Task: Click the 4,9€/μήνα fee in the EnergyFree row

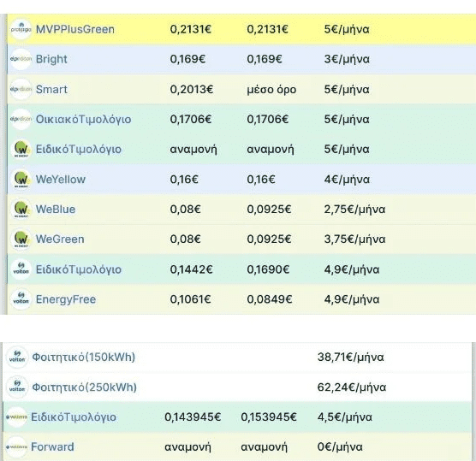Action: coord(352,299)
